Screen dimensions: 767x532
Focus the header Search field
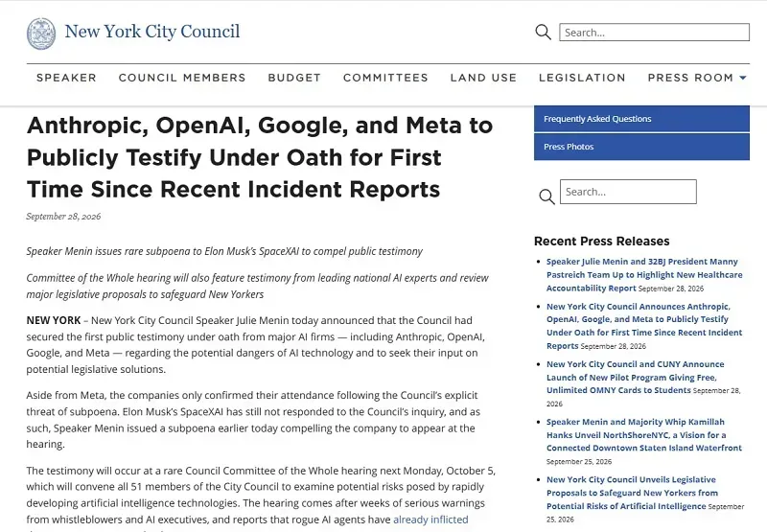pos(654,33)
